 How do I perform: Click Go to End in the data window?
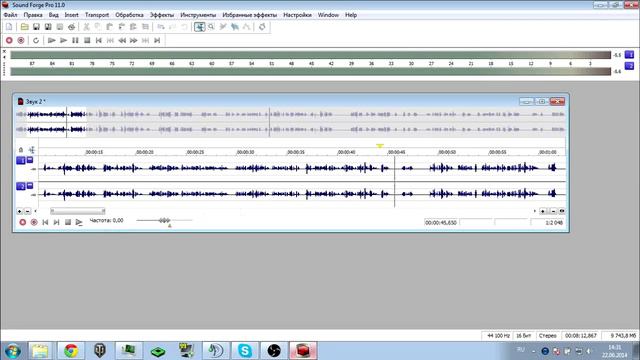click(57, 222)
